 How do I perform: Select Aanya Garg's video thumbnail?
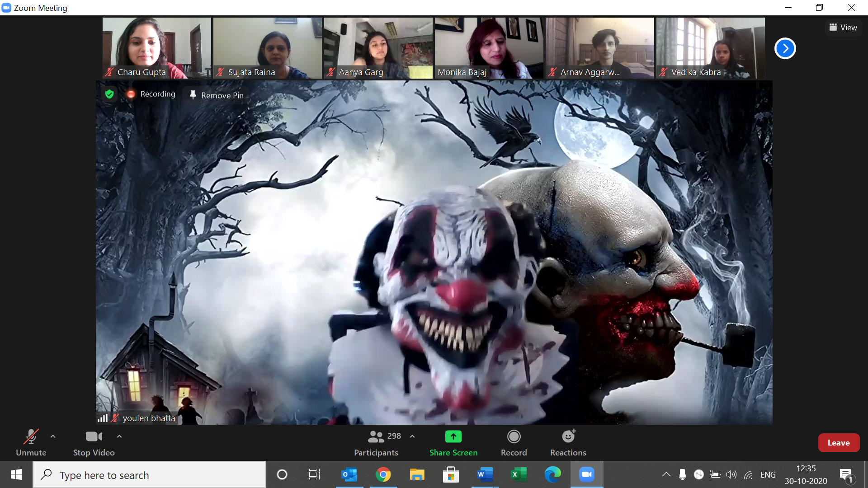click(378, 48)
